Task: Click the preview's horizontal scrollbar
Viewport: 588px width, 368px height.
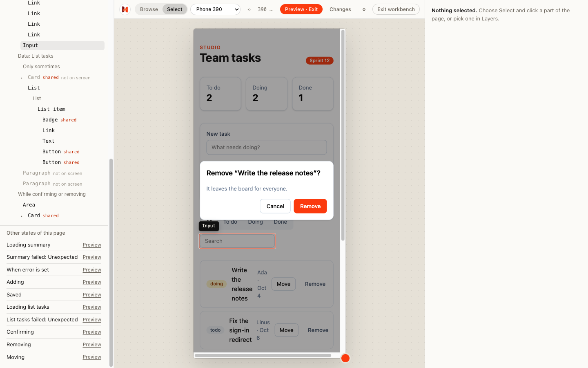Action: [263, 355]
